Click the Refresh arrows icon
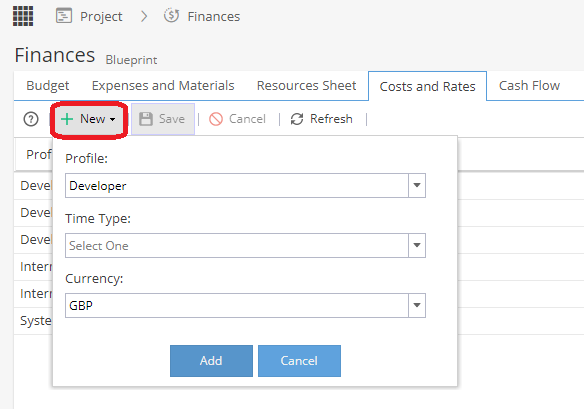 tap(297, 119)
